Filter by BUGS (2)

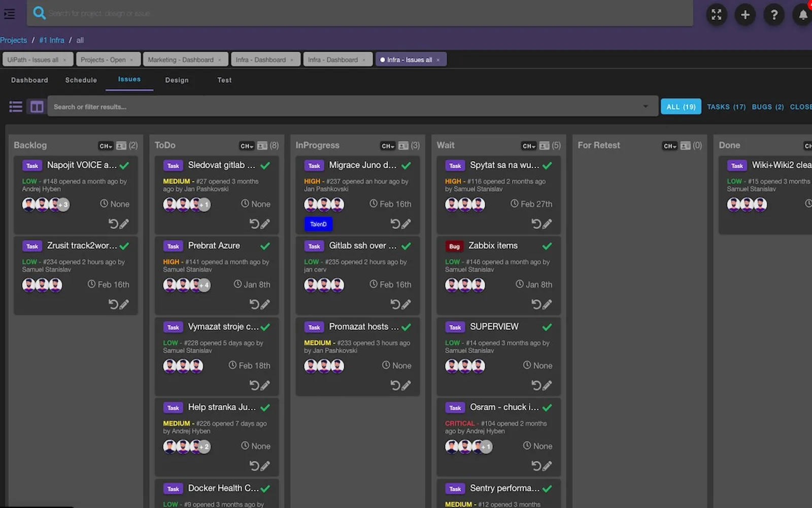pos(768,107)
